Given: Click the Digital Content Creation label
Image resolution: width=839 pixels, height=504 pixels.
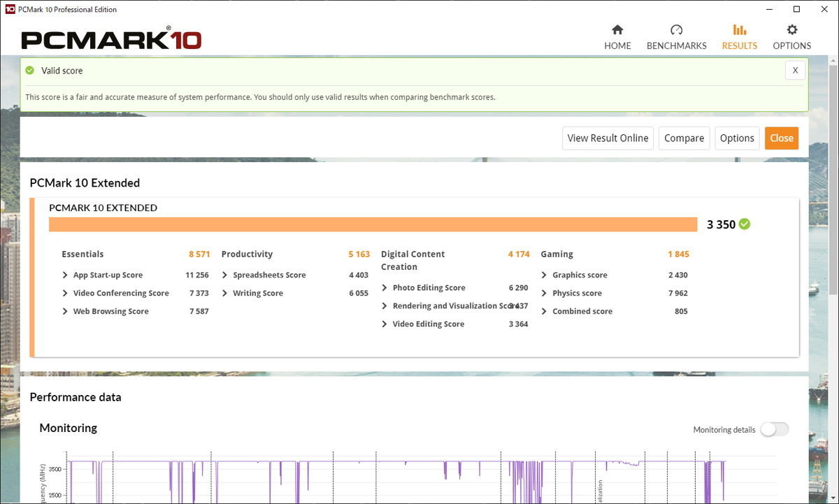Looking at the screenshot, I should point(413,261).
